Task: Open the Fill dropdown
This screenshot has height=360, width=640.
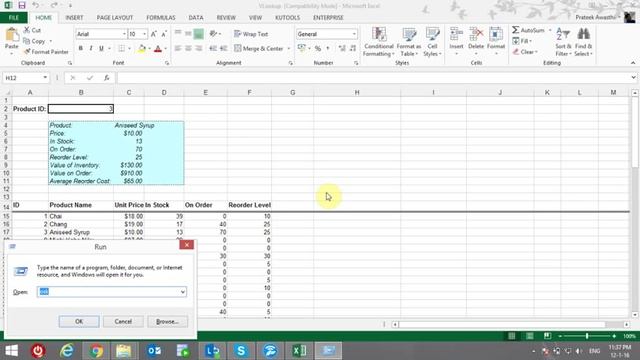Action: 522,41
